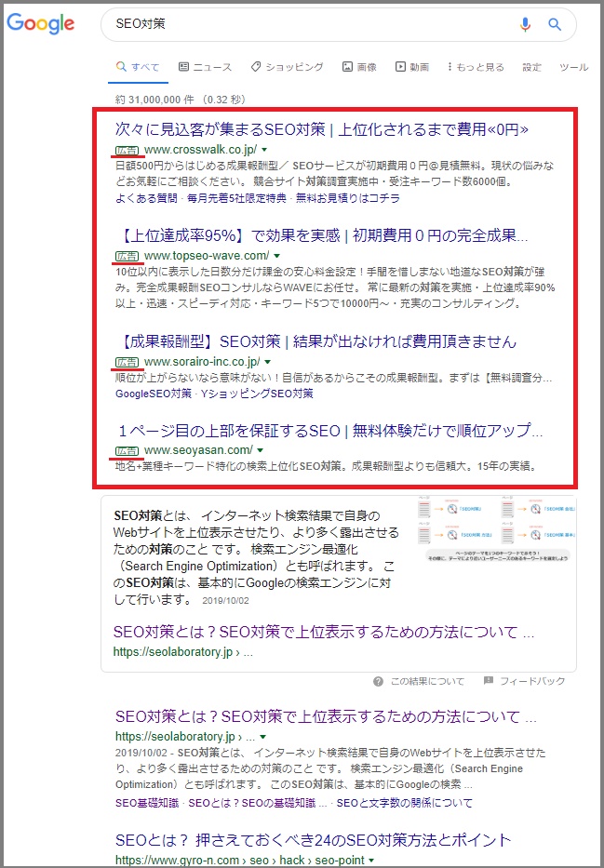Click この結果について help icon

[x=378, y=681]
